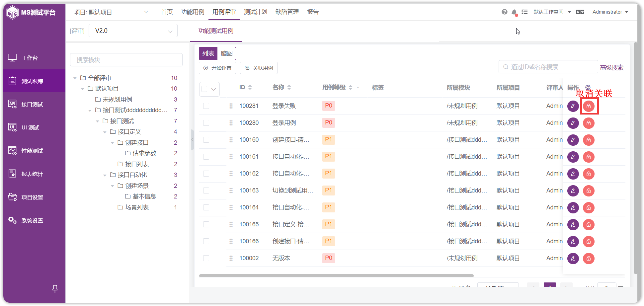Go to the 缺陷管理 menu
Image resolution: width=644 pixels, height=306 pixels.
click(287, 12)
